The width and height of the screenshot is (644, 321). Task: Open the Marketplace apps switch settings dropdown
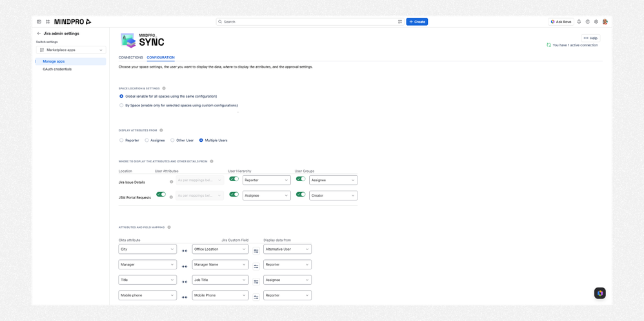click(71, 50)
